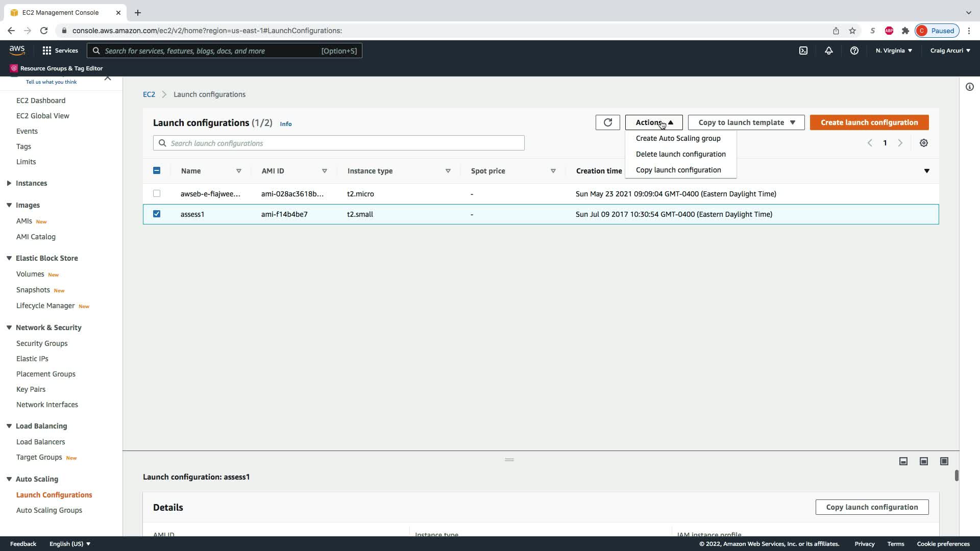Open Auto Scaling Groups sidebar link

49,510
